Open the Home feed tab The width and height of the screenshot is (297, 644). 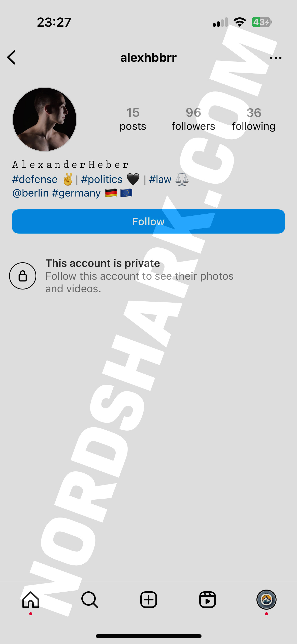point(31,600)
